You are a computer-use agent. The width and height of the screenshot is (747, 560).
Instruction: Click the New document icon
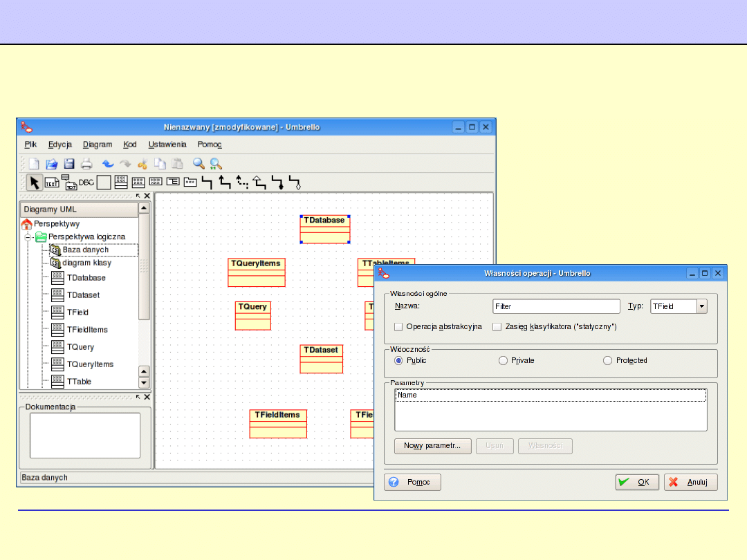tap(34, 164)
